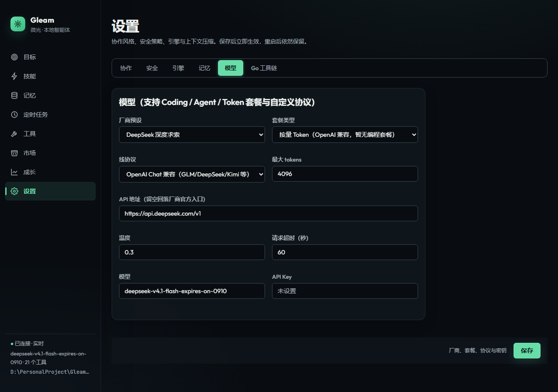Click the chart icon beside 成长
Viewport: 558px width, 392px height.
coord(14,172)
